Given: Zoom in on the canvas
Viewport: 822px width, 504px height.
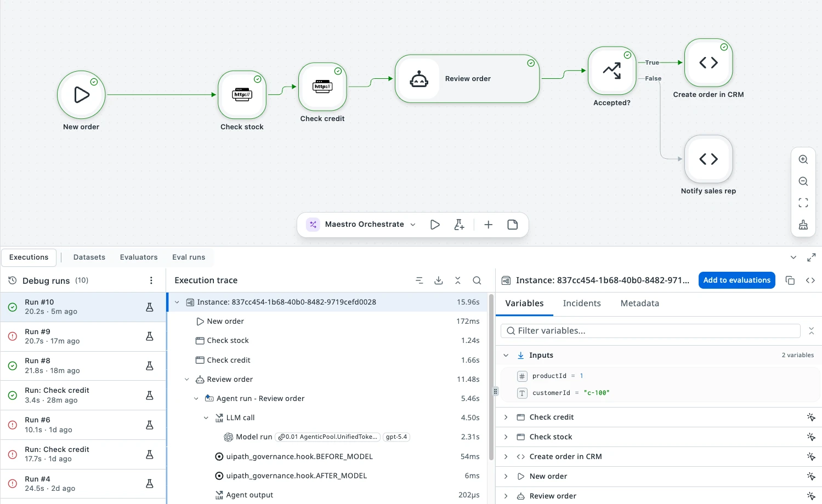Looking at the screenshot, I should point(803,159).
